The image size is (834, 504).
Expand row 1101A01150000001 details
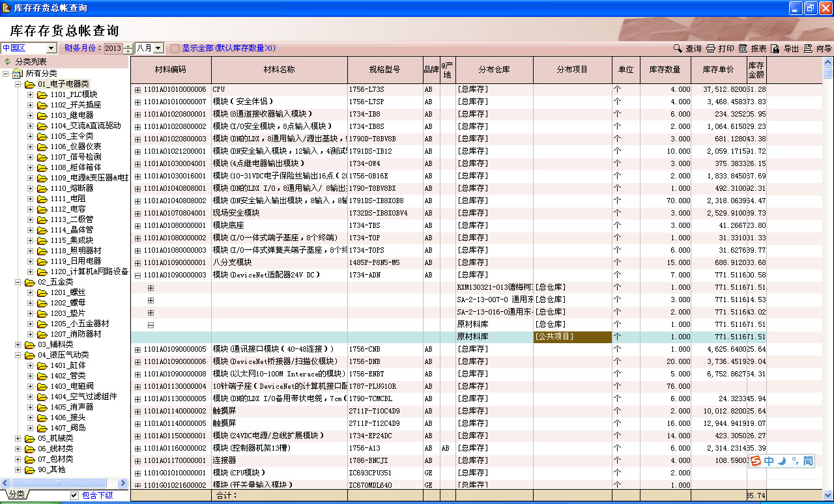click(x=137, y=436)
